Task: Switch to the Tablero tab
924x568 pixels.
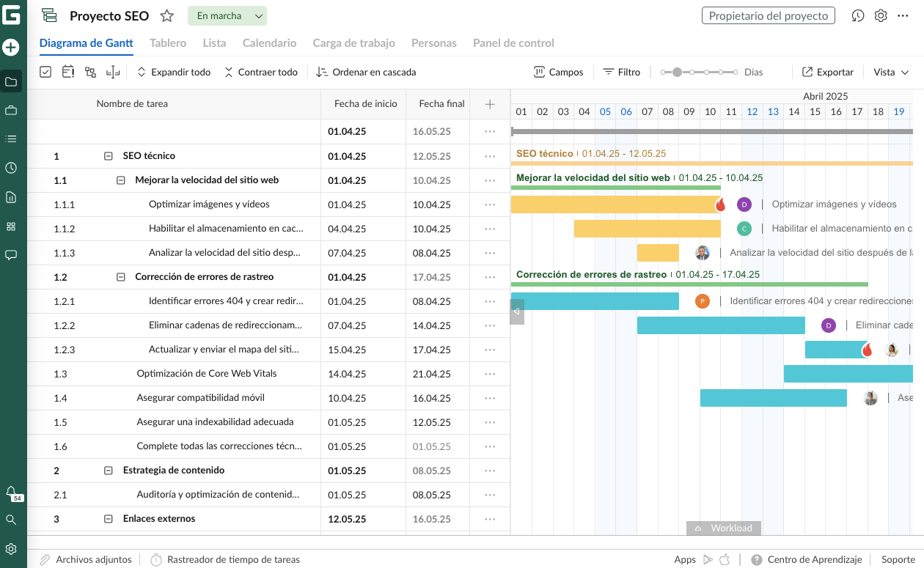Action: (x=167, y=43)
